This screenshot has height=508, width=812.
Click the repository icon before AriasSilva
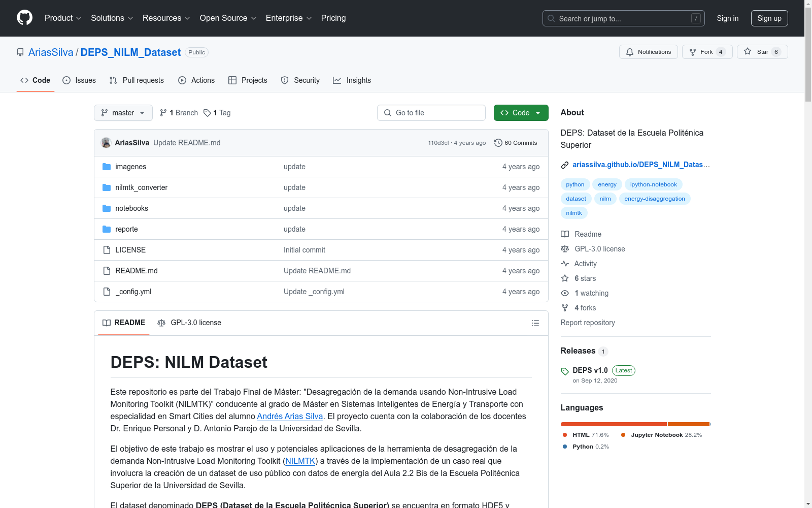coord(20,52)
